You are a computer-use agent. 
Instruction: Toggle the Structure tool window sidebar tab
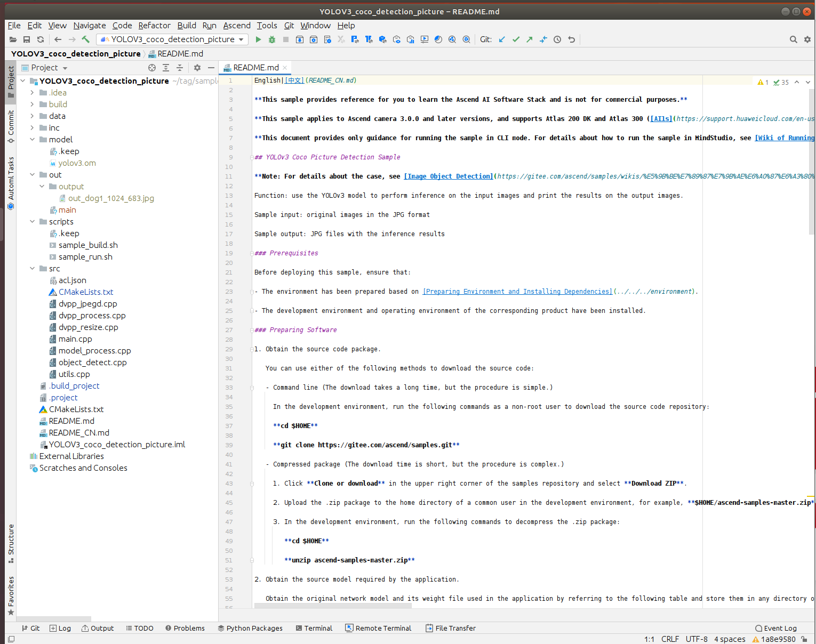11,543
